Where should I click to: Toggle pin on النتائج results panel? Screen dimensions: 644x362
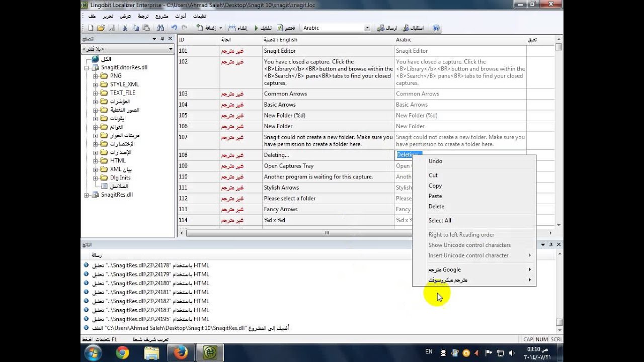pos(551,244)
